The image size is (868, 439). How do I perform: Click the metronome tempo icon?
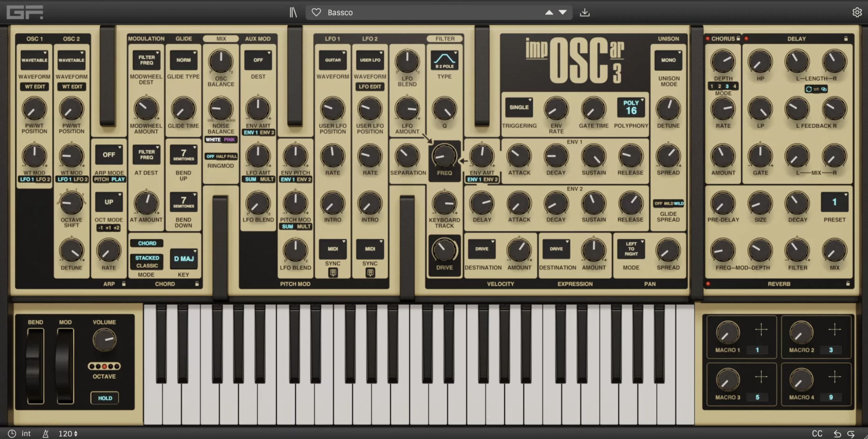[x=46, y=433]
